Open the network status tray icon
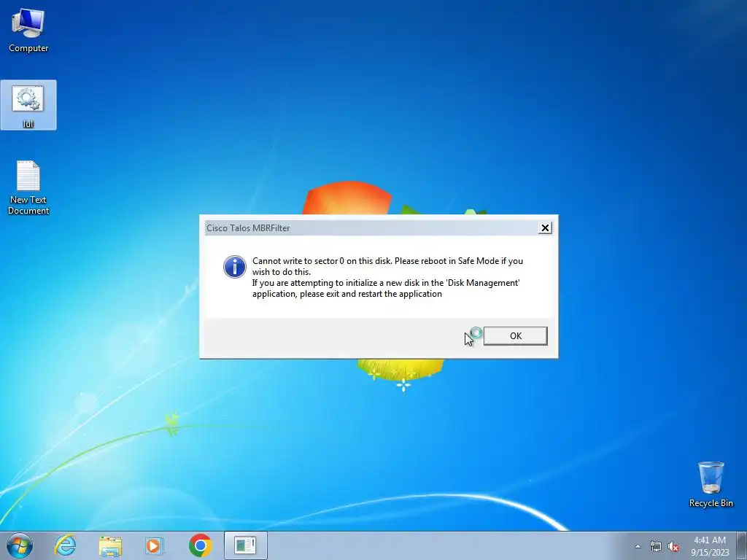This screenshot has height=560, width=747. [656, 547]
